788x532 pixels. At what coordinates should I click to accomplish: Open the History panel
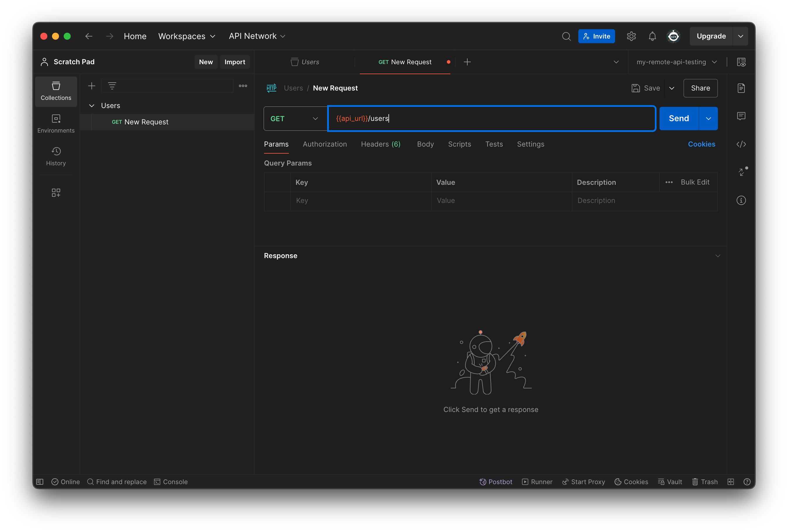[55, 156]
